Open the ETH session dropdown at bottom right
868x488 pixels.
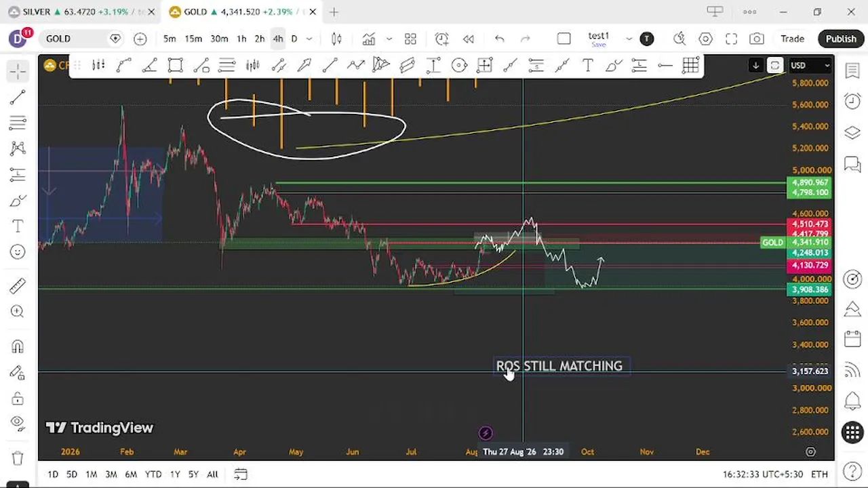(x=819, y=474)
